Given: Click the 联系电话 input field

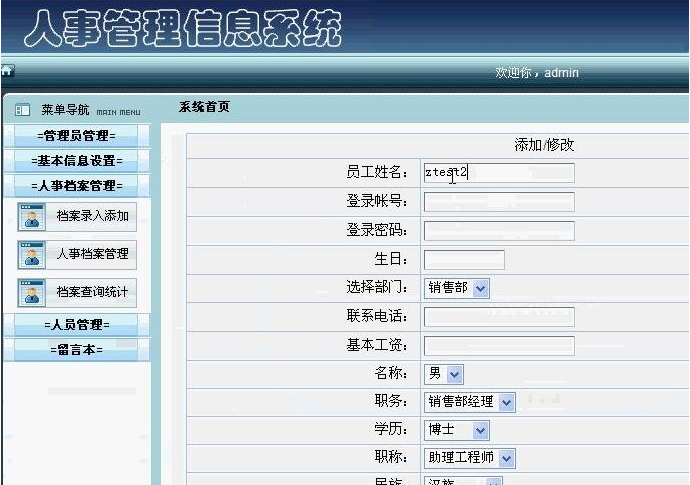Looking at the screenshot, I should tap(499, 317).
